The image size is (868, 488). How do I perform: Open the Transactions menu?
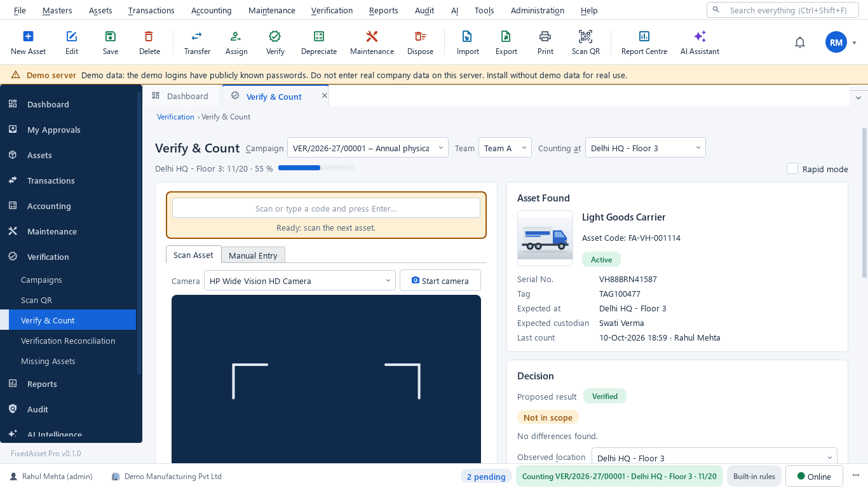(x=151, y=10)
